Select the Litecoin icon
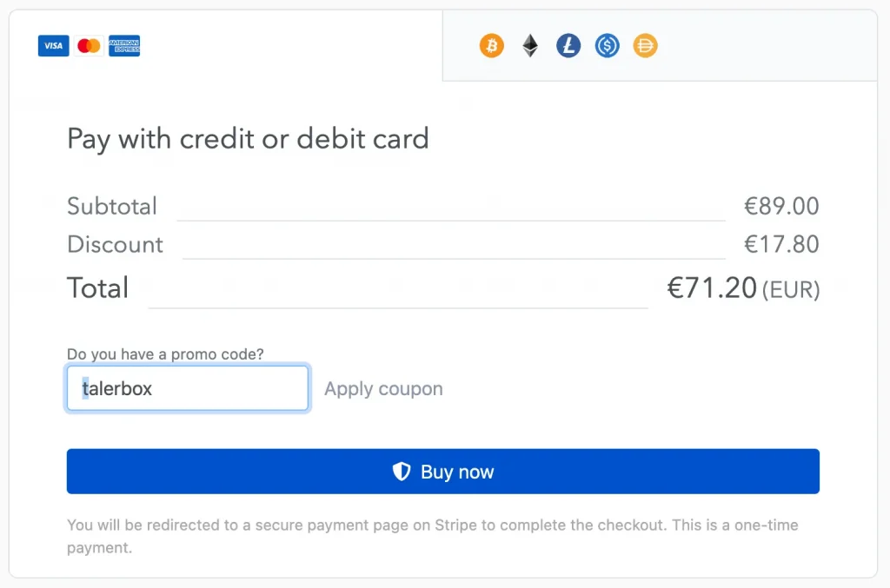This screenshot has width=890, height=588. pos(568,46)
